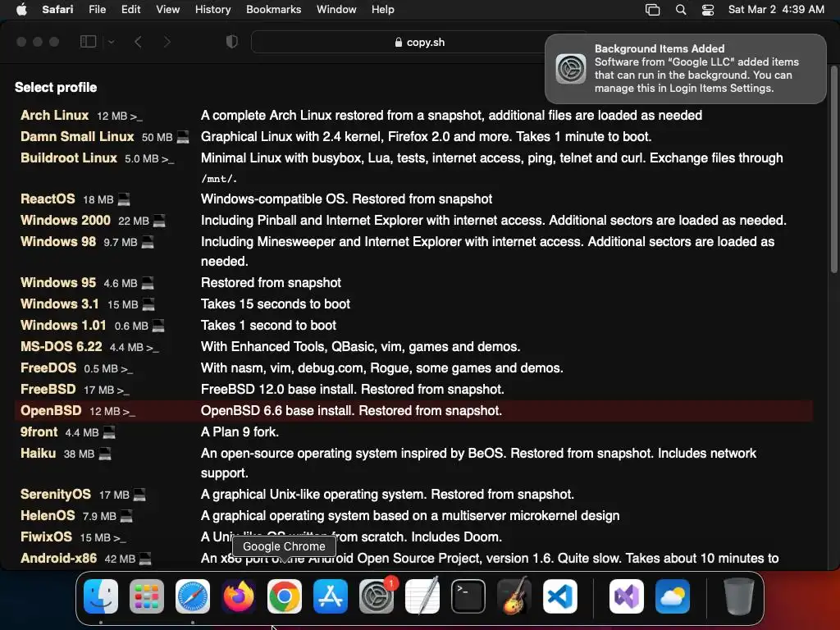Click the Background Items Added notification icon
Screen dimensions: 840x630
pos(571,69)
